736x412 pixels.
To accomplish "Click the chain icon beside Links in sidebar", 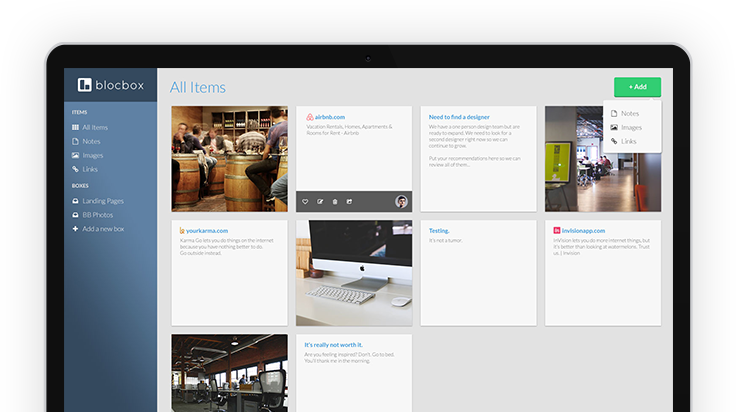I will [75, 169].
